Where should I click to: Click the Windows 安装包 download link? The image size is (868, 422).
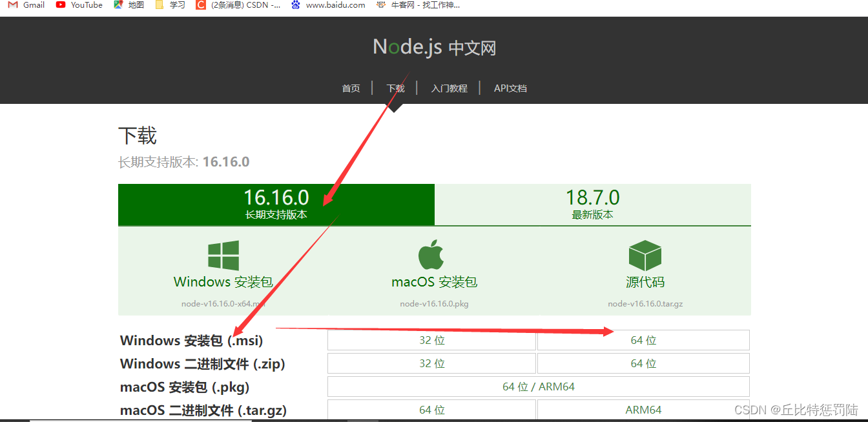pyautogui.click(x=223, y=282)
